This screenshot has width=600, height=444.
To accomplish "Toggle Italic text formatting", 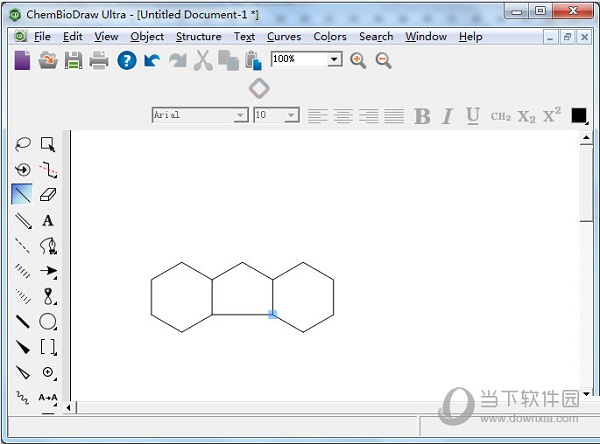I will pyautogui.click(x=447, y=116).
